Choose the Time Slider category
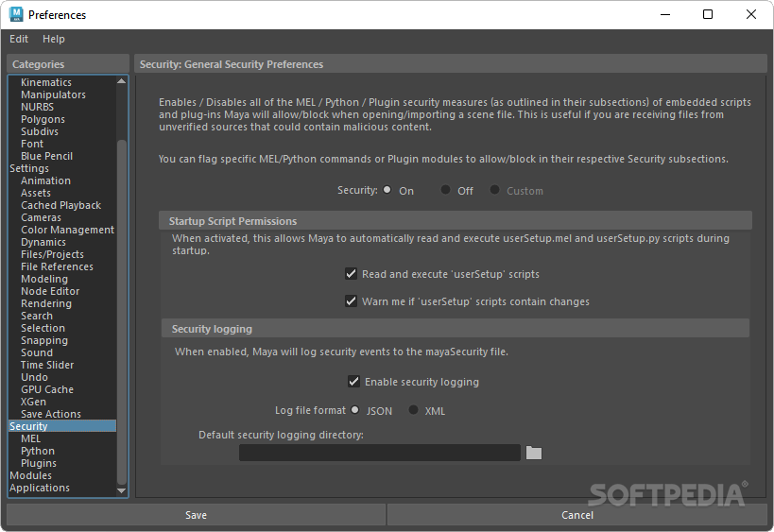The image size is (774, 532). pos(47,365)
